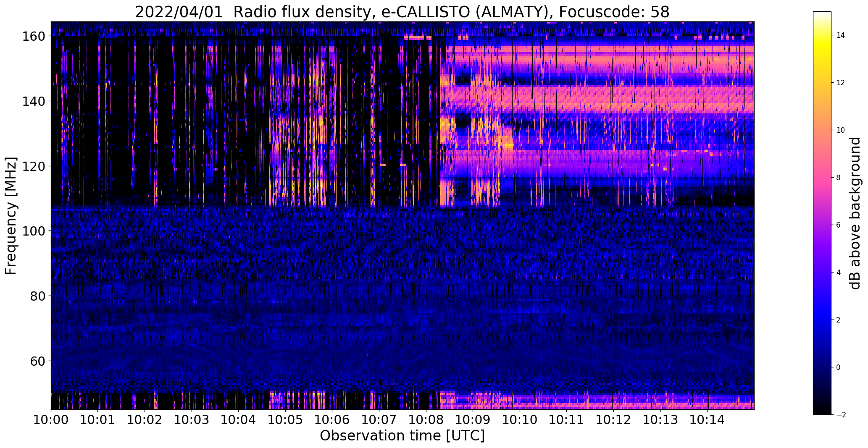
Task: Click the colorbar tick label 6
Action: (839, 225)
